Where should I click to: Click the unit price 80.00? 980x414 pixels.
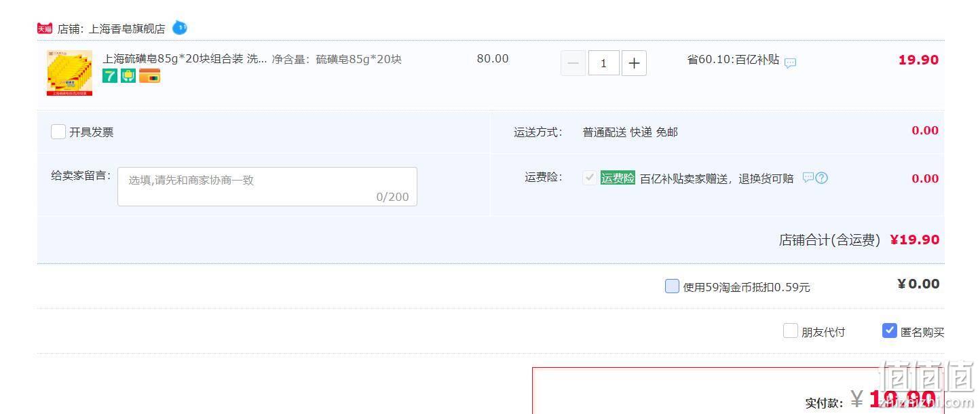493,59
